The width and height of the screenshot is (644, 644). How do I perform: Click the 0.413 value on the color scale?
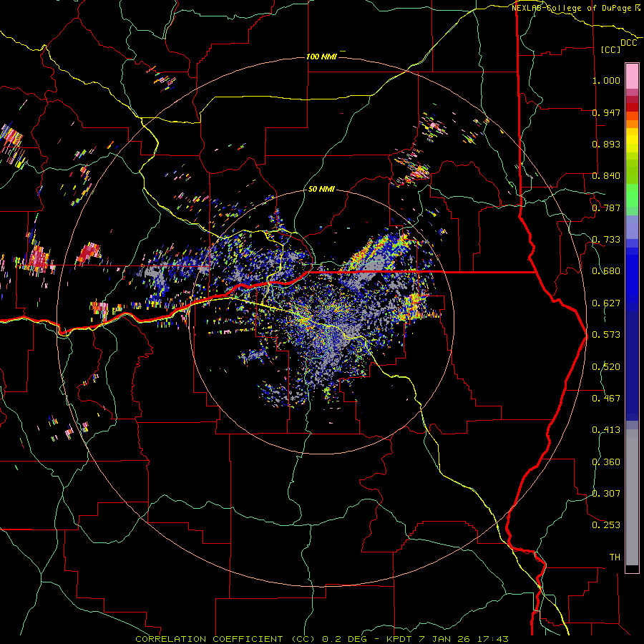[606, 430]
